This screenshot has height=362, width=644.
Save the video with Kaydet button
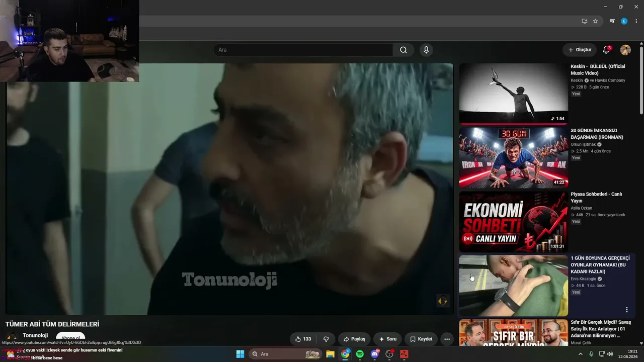coord(421,339)
